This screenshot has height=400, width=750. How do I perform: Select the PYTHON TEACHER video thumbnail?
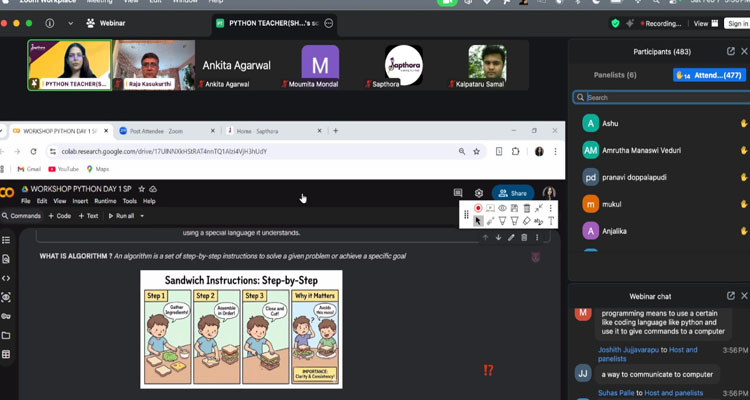pyautogui.click(x=69, y=65)
